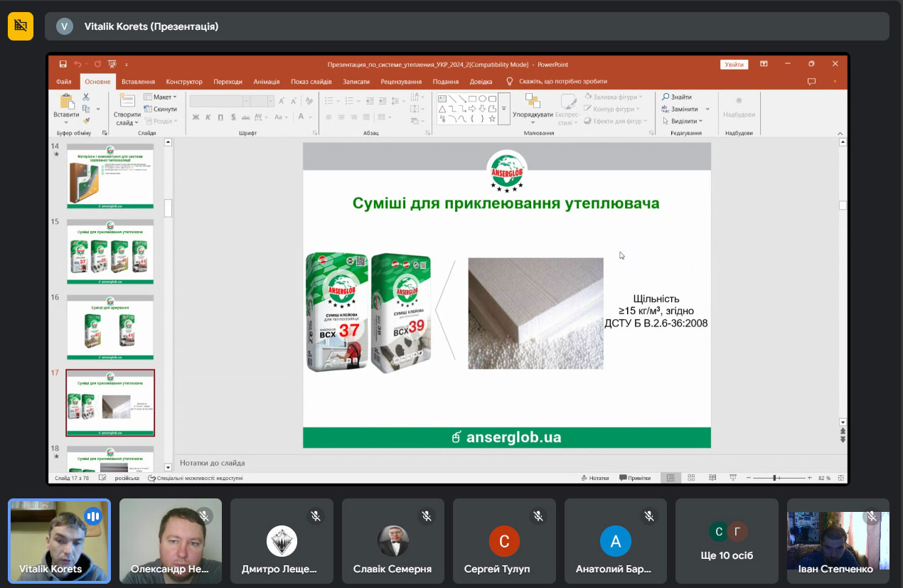Switch to the Вставлення tab

click(x=138, y=82)
